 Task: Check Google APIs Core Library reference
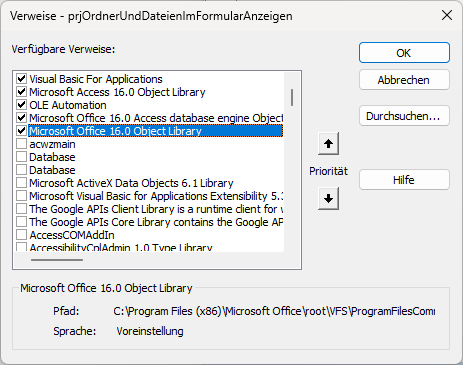tap(22, 222)
